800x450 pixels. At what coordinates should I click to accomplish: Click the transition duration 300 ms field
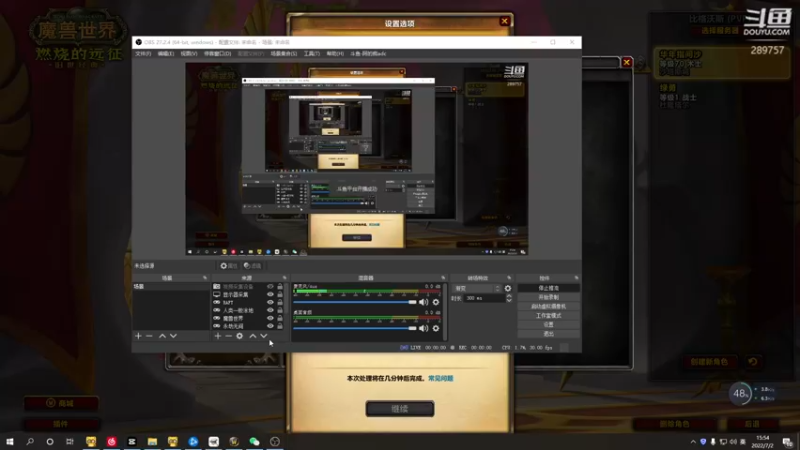484,298
